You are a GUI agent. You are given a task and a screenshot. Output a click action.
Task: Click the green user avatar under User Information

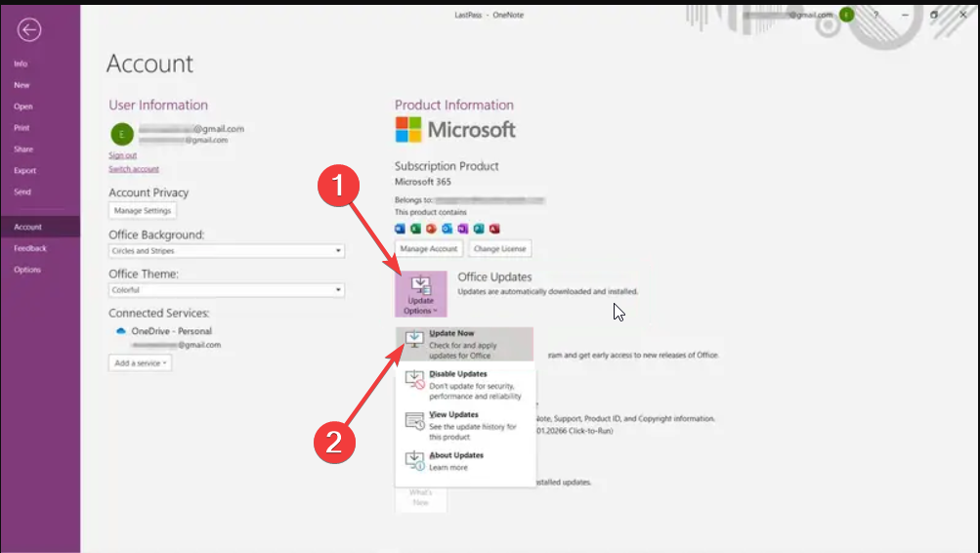(x=122, y=135)
